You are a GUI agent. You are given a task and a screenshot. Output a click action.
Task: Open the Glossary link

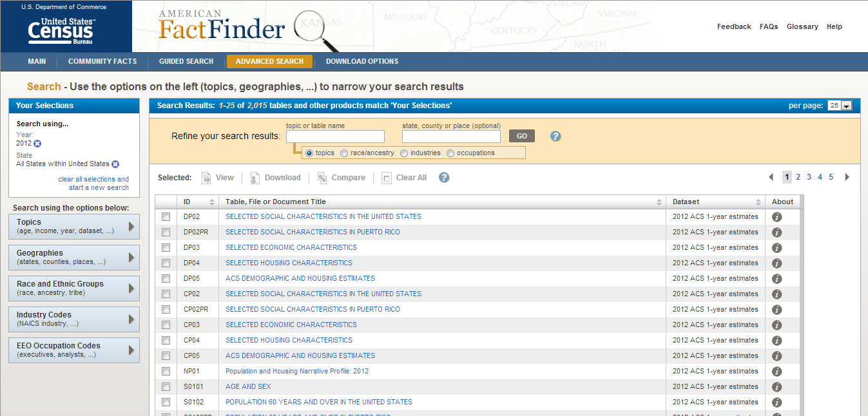tap(802, 27)
